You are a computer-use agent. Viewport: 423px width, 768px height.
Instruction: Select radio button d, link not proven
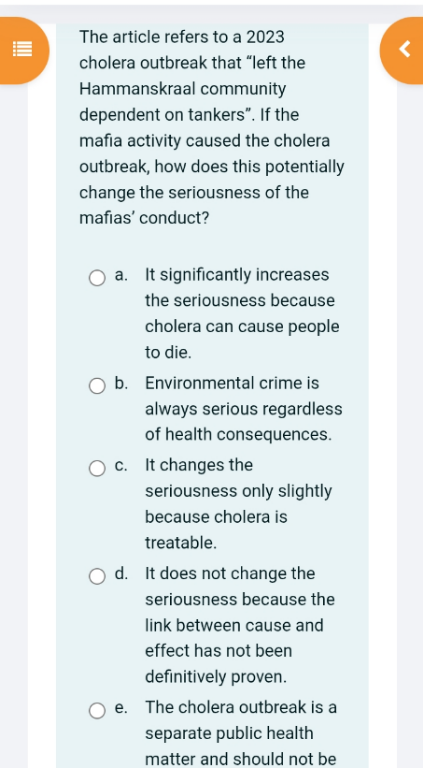[x=97, y=576]
